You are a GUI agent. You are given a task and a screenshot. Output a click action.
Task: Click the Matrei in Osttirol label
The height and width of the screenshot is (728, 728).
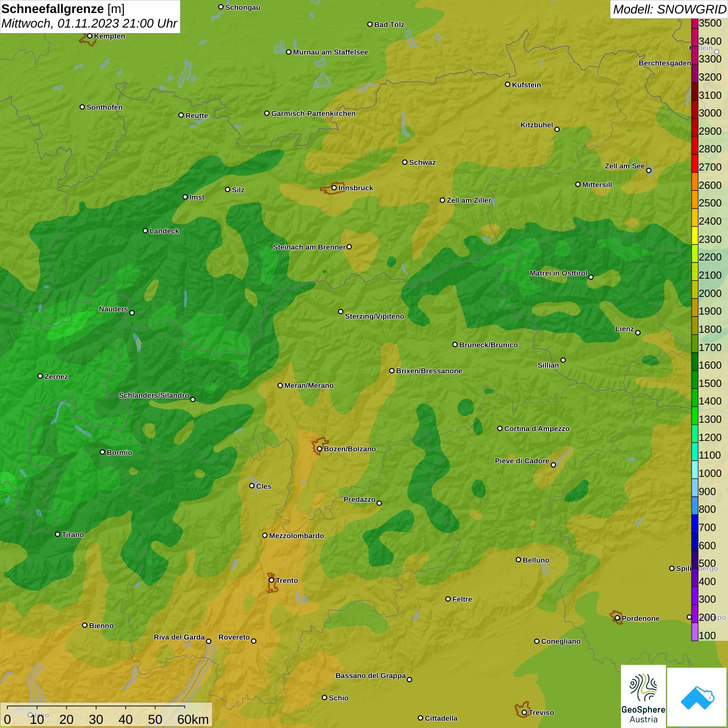pos(558,273)
